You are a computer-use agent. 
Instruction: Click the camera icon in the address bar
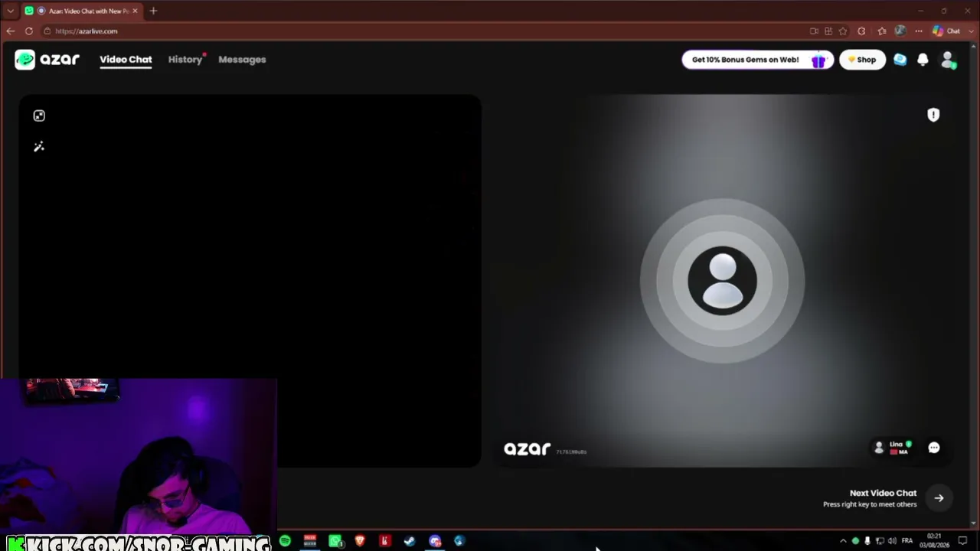point(814,31)
